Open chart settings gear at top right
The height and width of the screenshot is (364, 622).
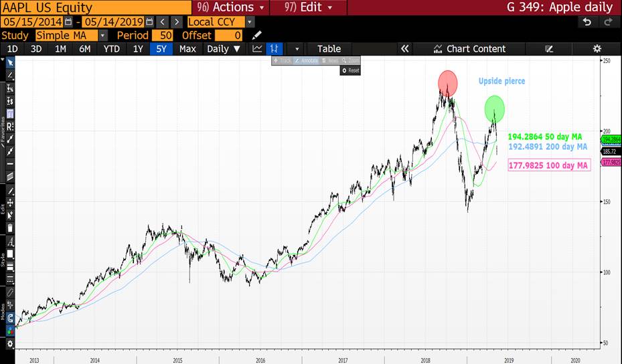(597, 49)
